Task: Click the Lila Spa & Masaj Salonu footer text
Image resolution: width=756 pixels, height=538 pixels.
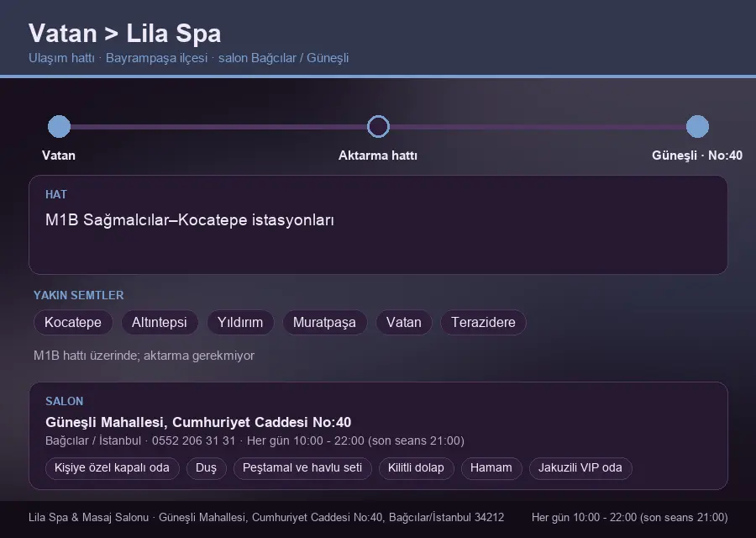Action: point(266,517)
